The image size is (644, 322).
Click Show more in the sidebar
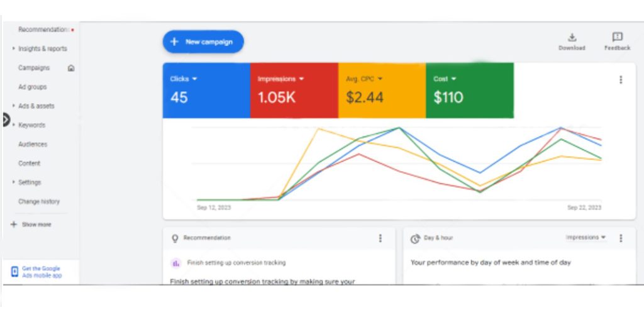(x=31, y=225)
